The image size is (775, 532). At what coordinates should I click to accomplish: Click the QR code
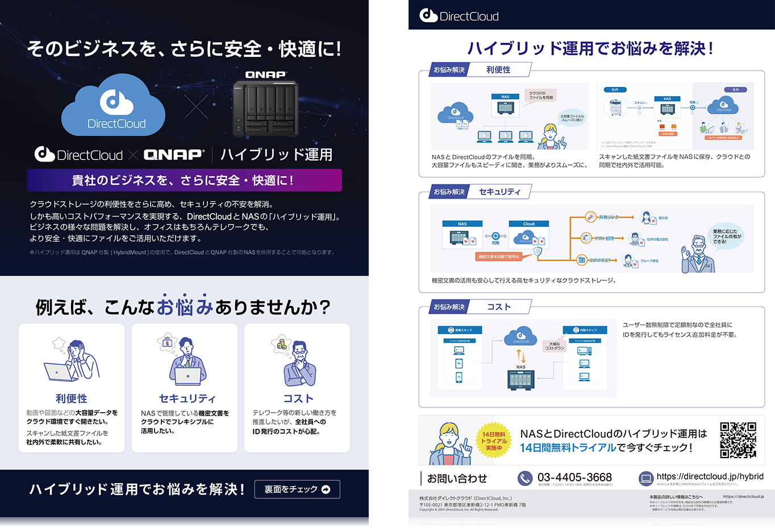738,440
